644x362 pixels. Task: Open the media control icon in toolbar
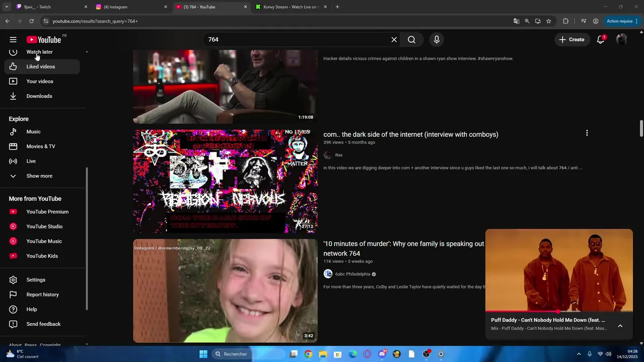click(x=583, y=21)
